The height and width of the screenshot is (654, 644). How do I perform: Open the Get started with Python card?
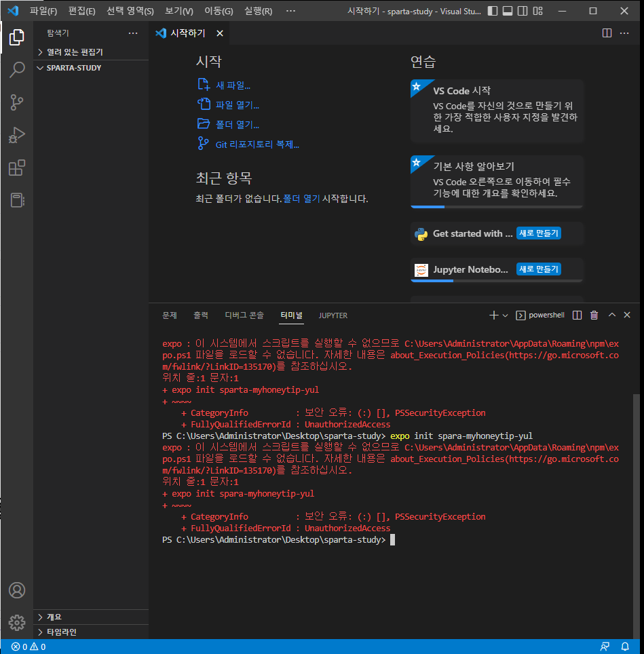point(497,233)
